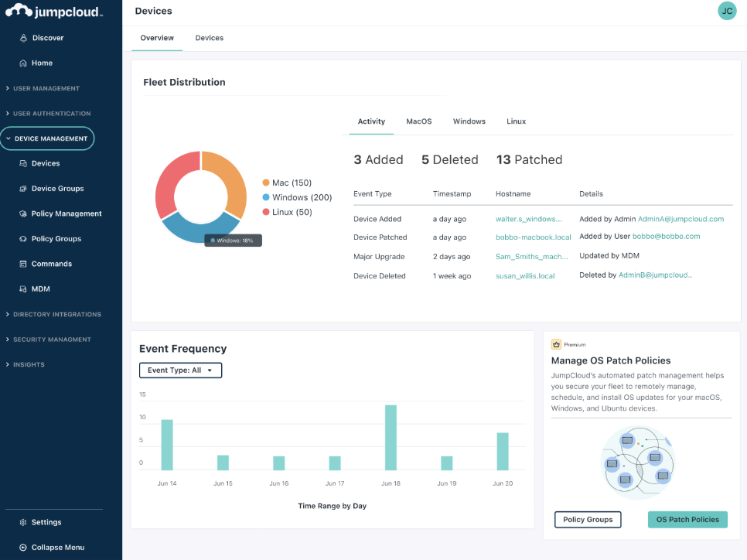Click the MDM icon
This screenshot has height=560, width=747.
23,289
